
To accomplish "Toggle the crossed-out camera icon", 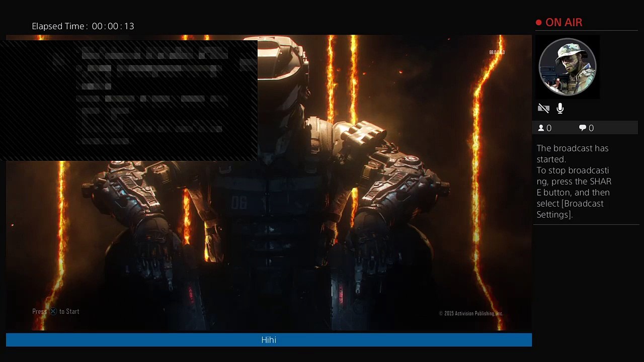I will click(543, 108).
